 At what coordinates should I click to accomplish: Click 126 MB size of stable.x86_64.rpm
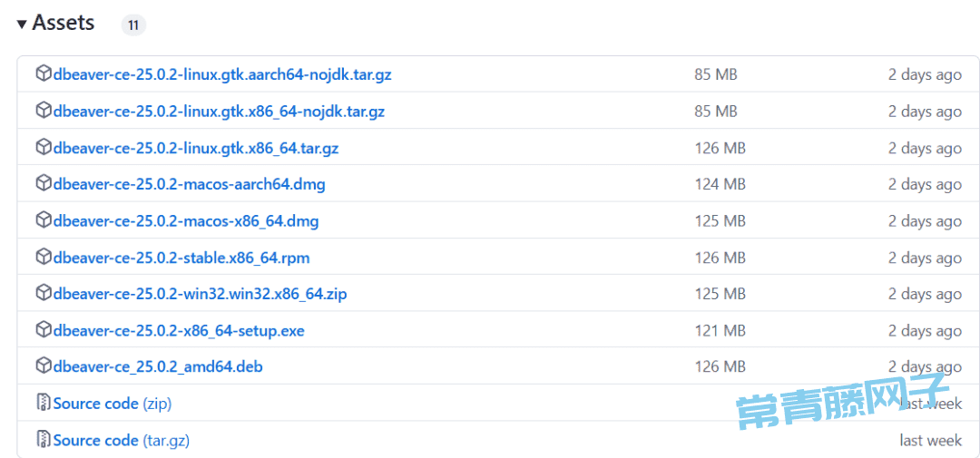point(720,258)
